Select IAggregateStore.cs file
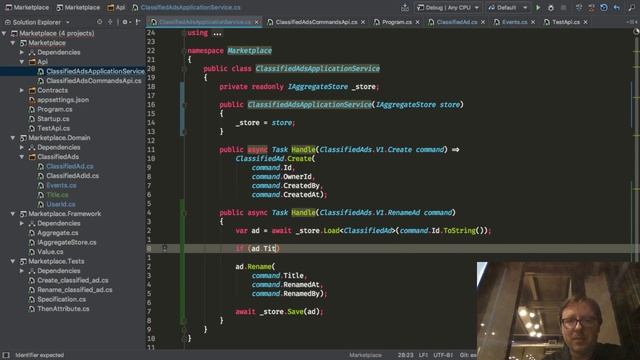 [x=67, y=242]
